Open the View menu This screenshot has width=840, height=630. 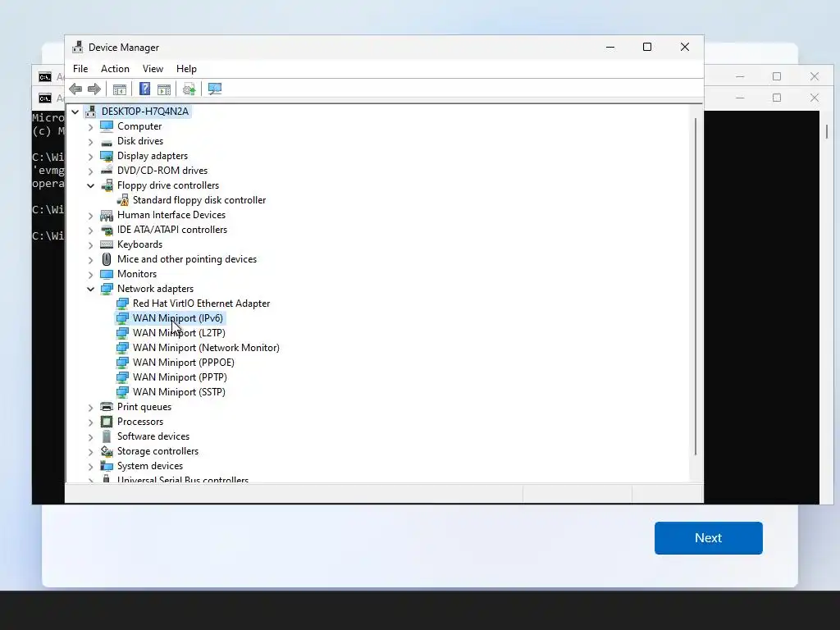point(153,69)
